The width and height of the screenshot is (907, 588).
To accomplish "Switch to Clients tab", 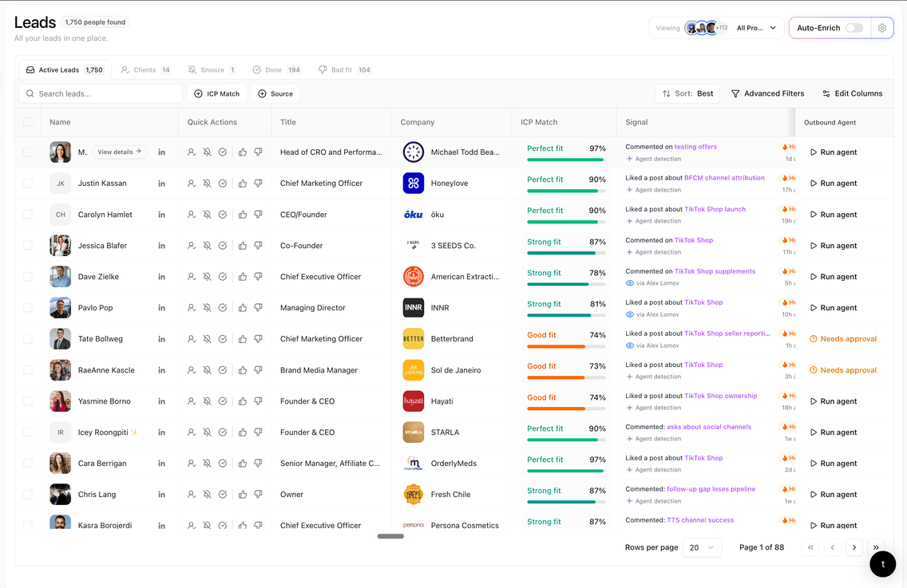I will point(146,70).
